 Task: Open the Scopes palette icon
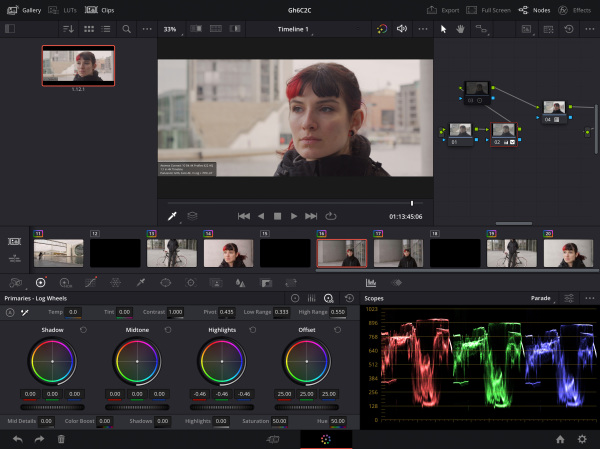(371, 282)
